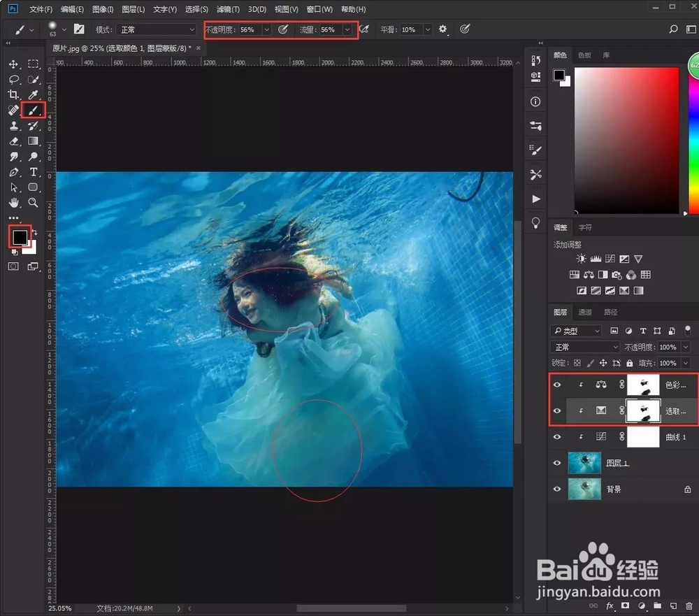Activate the Zoom tool
This screenshot has width=699, height=616.
(32, 203)
